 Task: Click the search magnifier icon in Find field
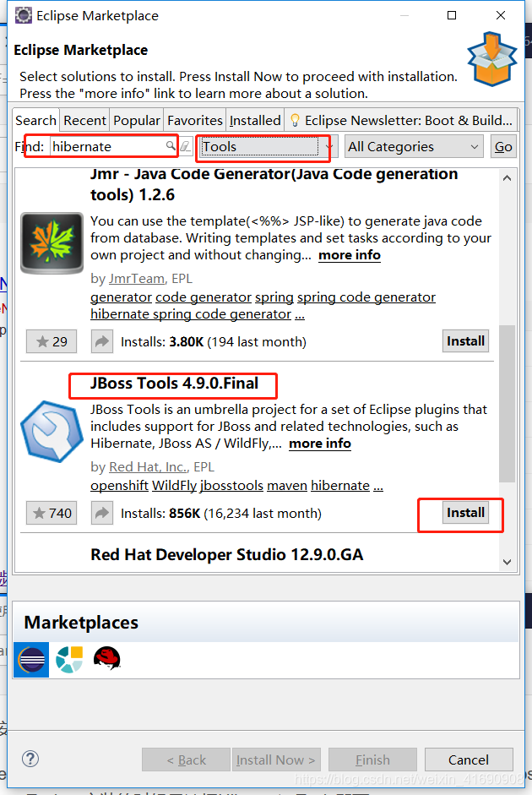point(171,146)
